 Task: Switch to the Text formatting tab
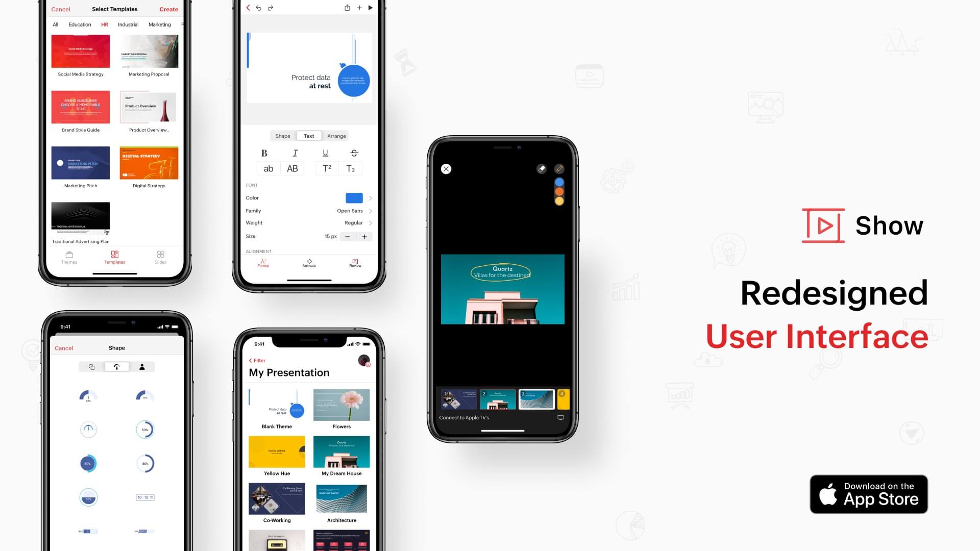pyautogui.click(x=308, y=135)
